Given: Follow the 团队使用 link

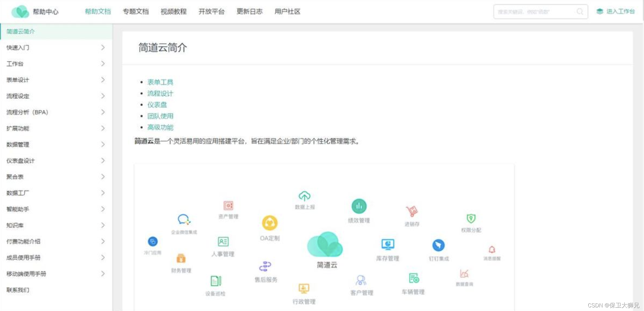Looking at the screenshot, I should coord(160,116).
